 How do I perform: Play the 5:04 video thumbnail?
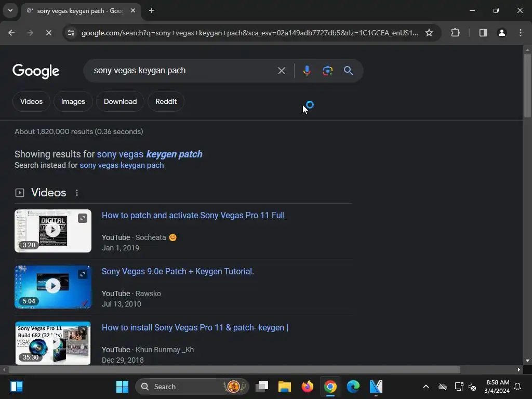click(53, 287)
